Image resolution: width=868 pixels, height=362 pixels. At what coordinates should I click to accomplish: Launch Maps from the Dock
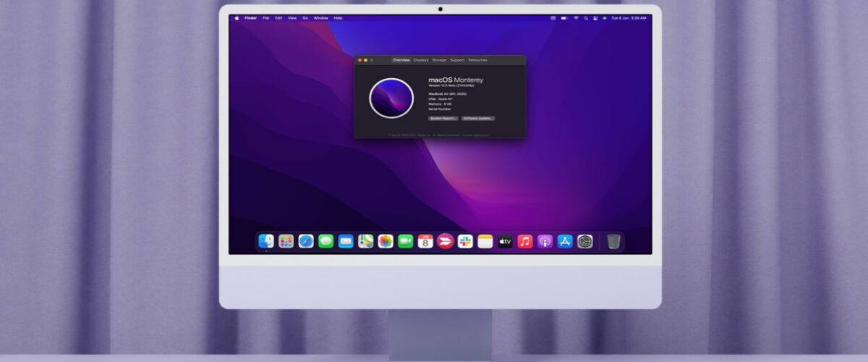click(x=365, y=241)
